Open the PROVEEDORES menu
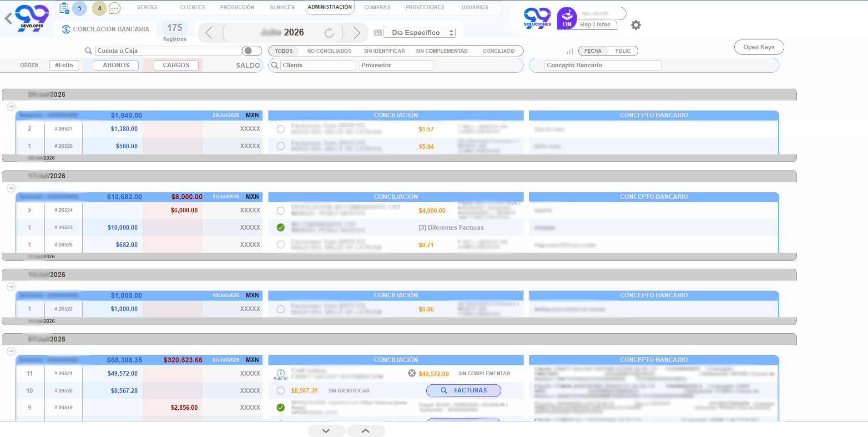 pyautogui.click(x=425, y=7)
